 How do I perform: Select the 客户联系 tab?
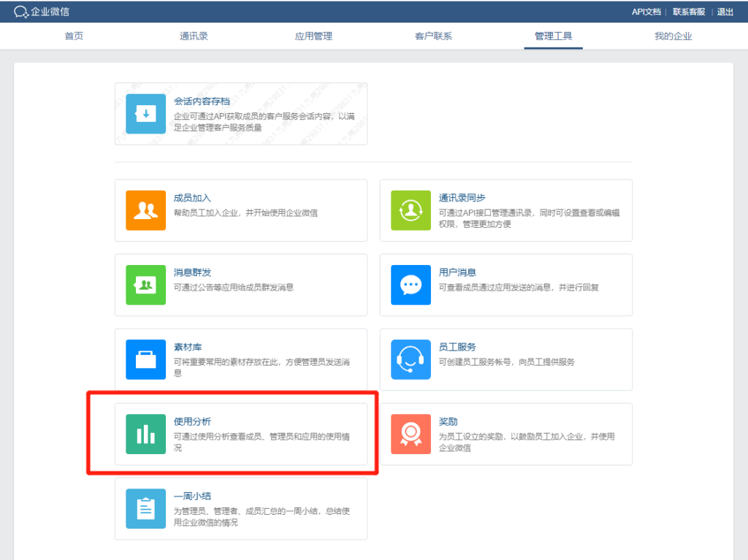[433, 36]
